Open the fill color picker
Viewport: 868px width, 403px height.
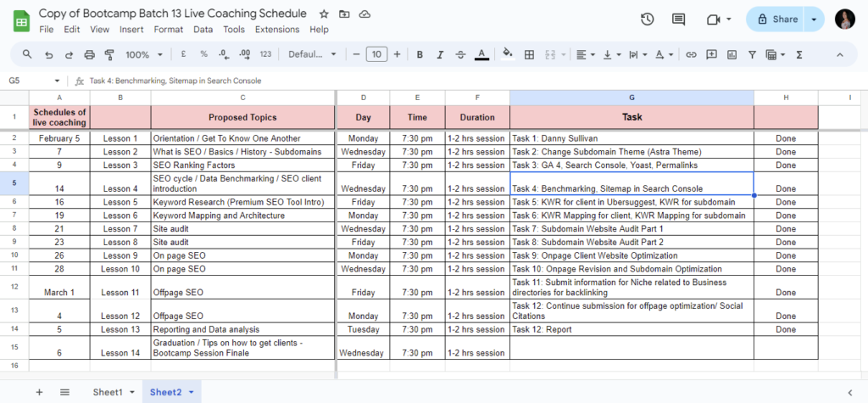click(x=508, y=54)
